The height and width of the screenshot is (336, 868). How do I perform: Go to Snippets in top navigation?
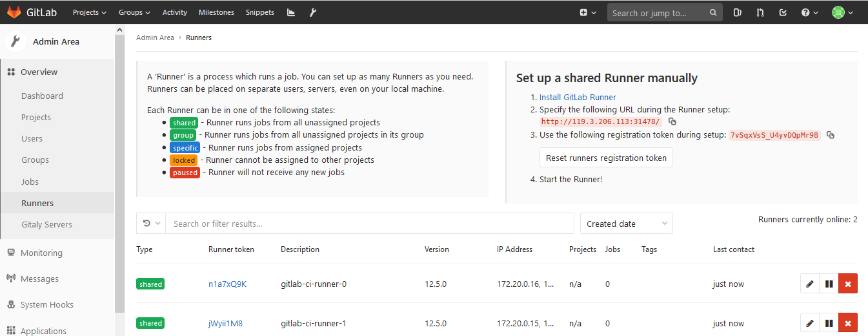pos(260,12)
